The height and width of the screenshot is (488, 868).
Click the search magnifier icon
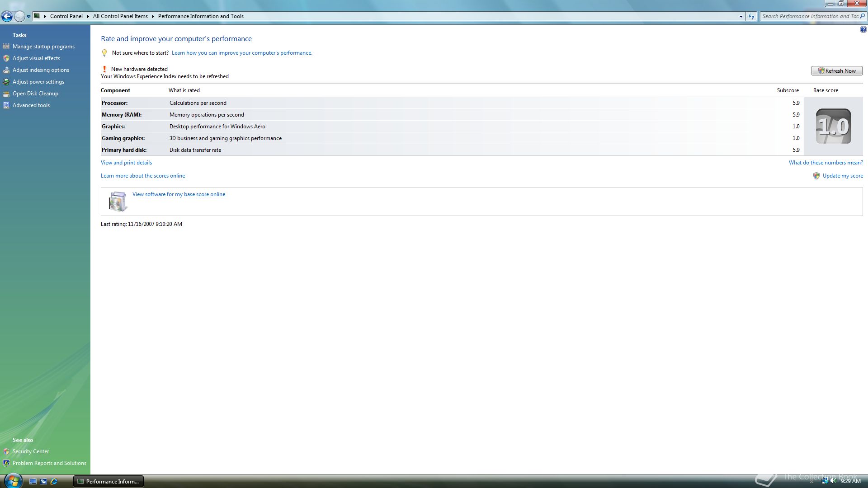pyautogui.click(x=863, y=16)
